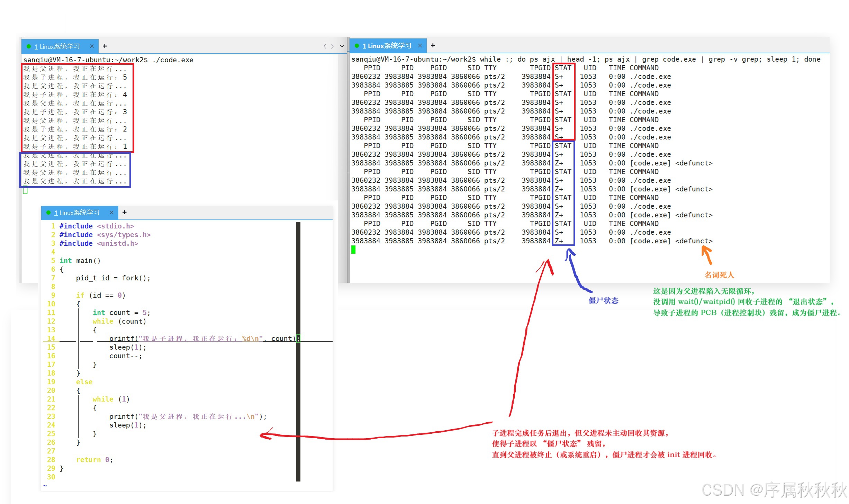Screen dimensions: 849x504
Task: Click the green cursor block in the right terminal
Action: point(353,250)
